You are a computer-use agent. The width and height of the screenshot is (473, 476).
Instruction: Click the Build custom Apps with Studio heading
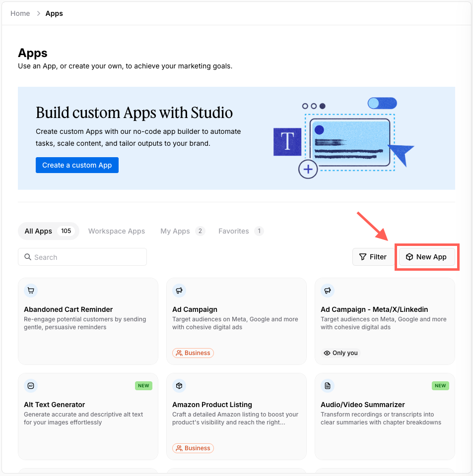coord(135,113)
